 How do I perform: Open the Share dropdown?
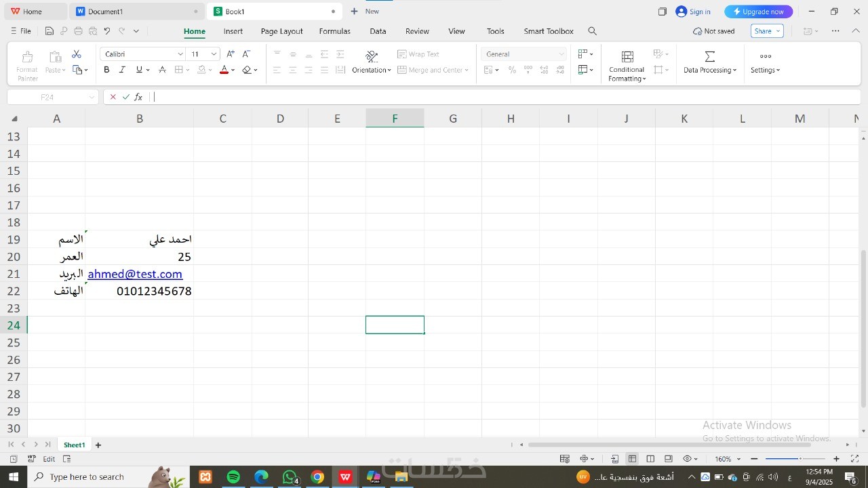tap(767, 31)
